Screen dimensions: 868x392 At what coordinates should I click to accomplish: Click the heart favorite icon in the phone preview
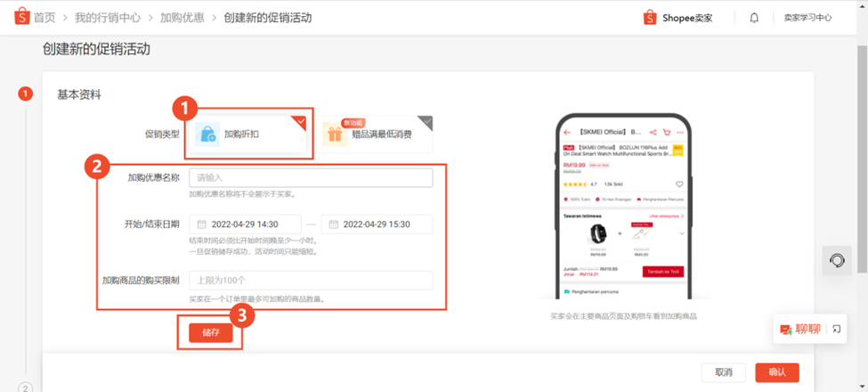[679, 184]
